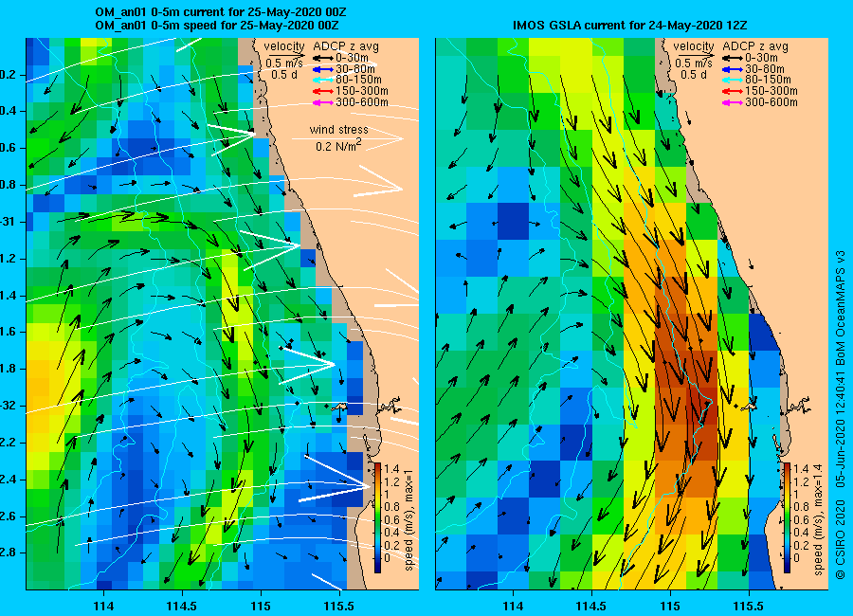Screen dimensions: 853x616
Task: Click the title 'IMOS GSLA current for 24-May-2020 12Z'
Action: pyautogui.click(x=630, y=25)
